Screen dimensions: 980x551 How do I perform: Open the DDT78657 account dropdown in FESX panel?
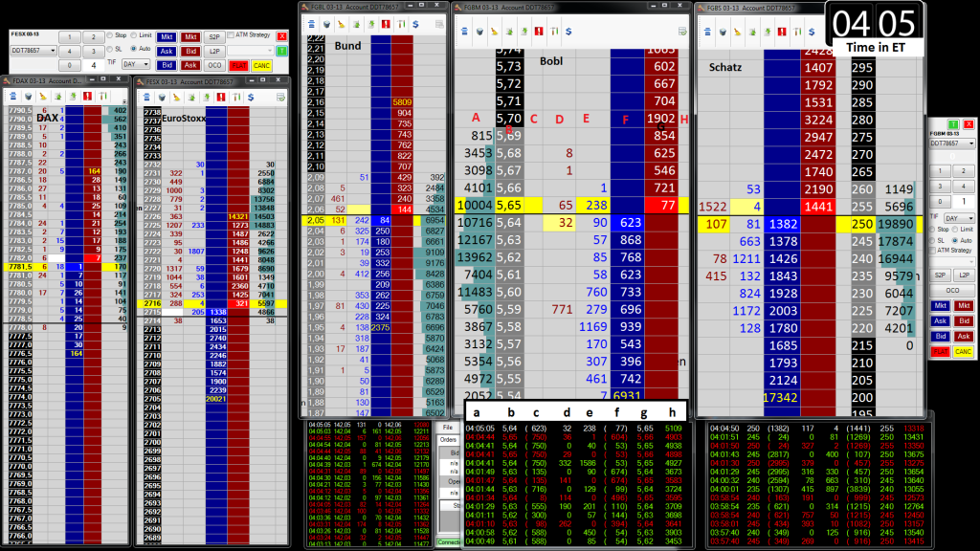tap(33, 51)
